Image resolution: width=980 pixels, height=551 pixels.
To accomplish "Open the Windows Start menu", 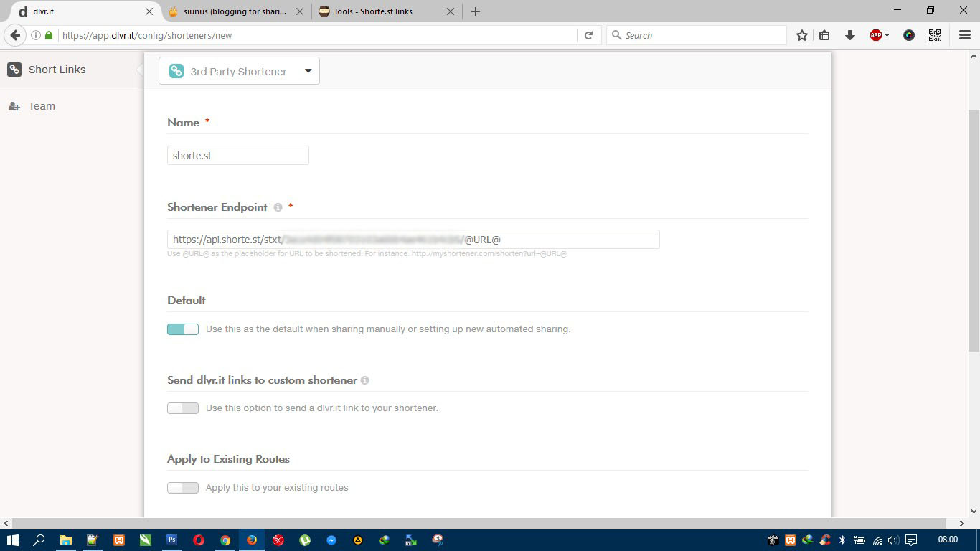I will (13, 540).
